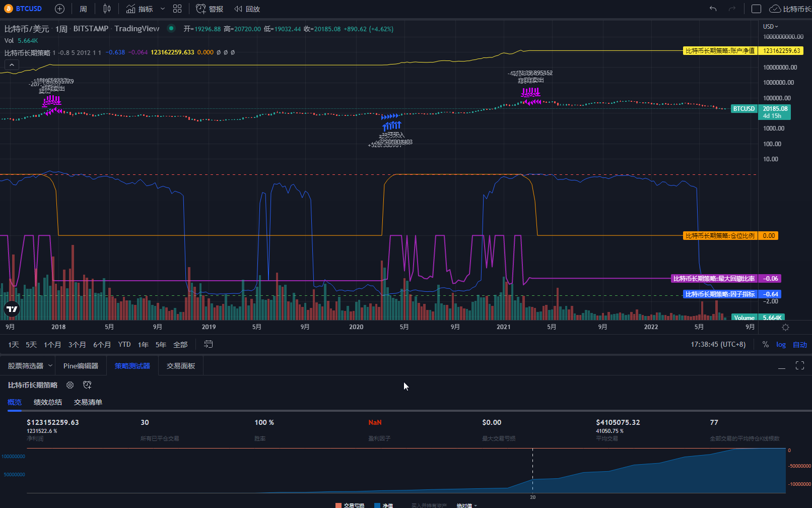The height and width of the screenshot is (508, 812).
Task: Open strategy settings gear beside 比特币长期策略
Action: pos(70,385)
